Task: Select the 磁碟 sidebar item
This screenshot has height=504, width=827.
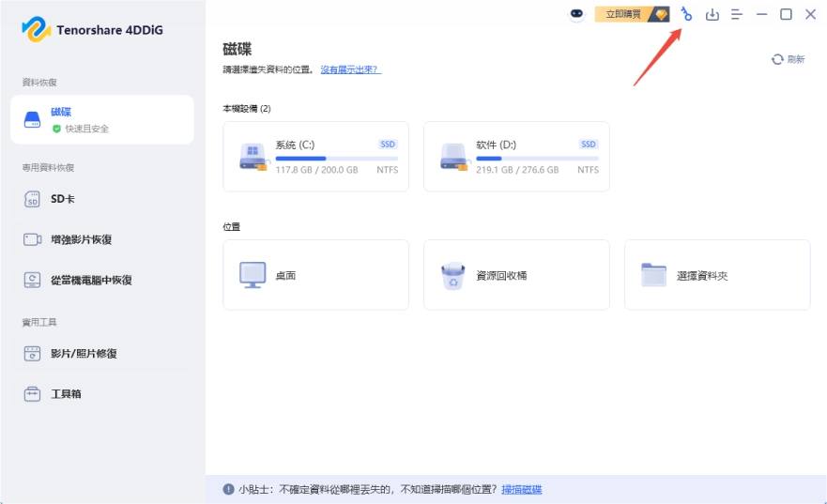Action: pyautogui.click(x=102, y=120)
